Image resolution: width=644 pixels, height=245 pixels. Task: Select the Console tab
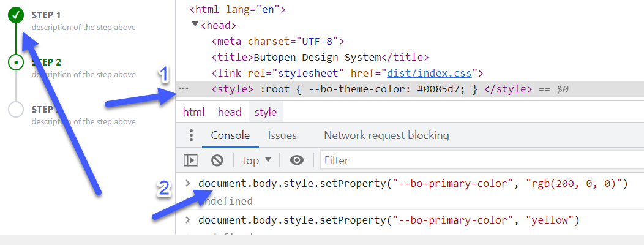230,135
